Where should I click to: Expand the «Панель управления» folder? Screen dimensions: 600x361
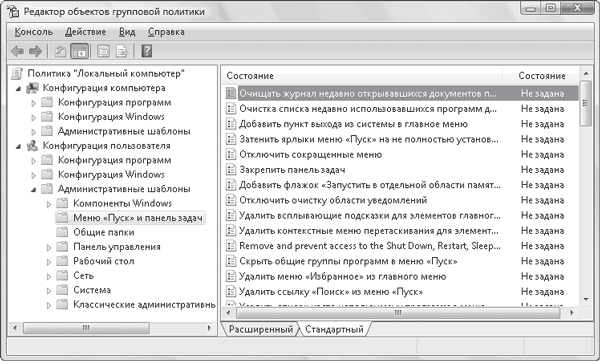click(x=49, y=247)
